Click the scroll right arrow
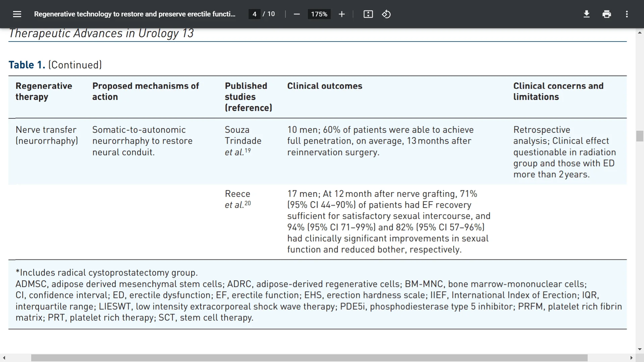The image size is (644, 362). (x=631, y=358)
